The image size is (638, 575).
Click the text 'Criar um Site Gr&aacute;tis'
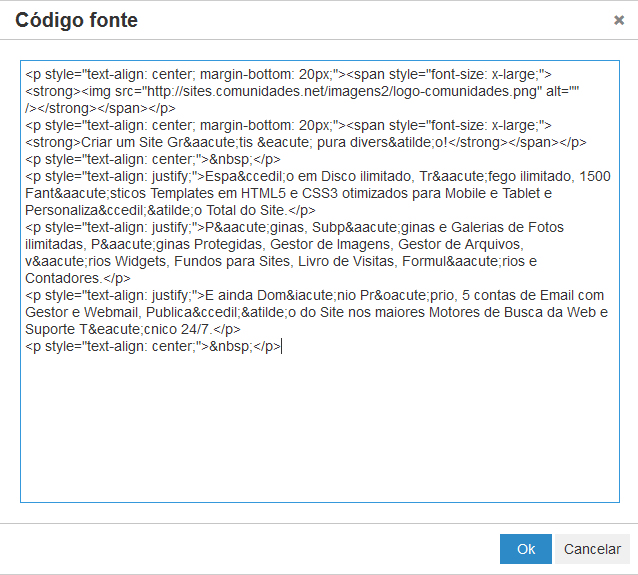pyautogui.click(x=167, y=142)
